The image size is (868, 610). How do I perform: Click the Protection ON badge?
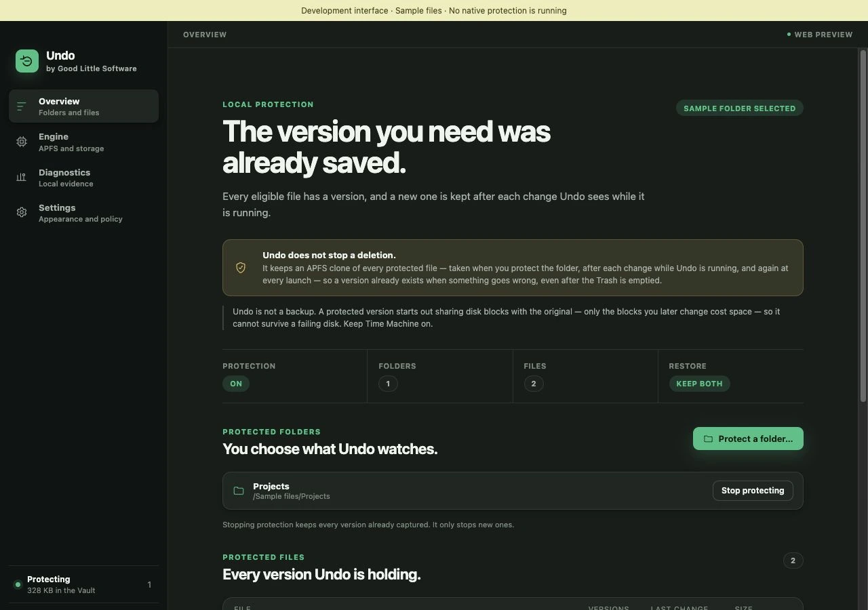point(236,384)
